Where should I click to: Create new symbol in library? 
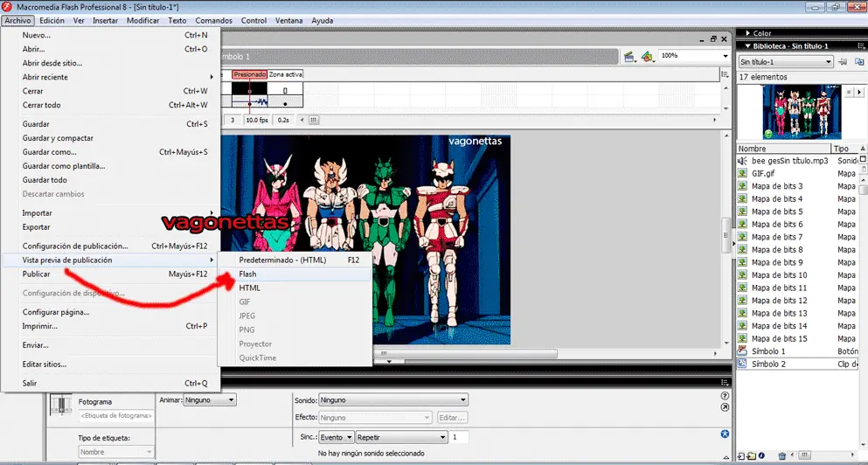pos(741,456)
